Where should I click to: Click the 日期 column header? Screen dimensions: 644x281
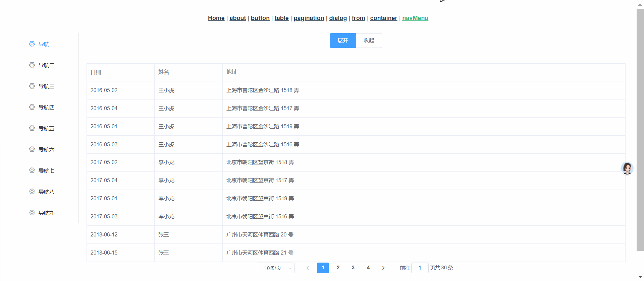point(96,72)
